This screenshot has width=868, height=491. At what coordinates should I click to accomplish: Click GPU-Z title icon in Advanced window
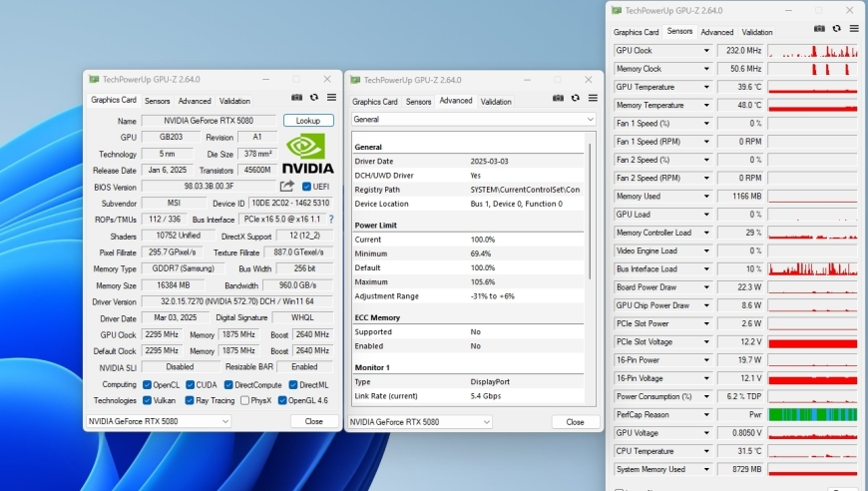(355, 80)
